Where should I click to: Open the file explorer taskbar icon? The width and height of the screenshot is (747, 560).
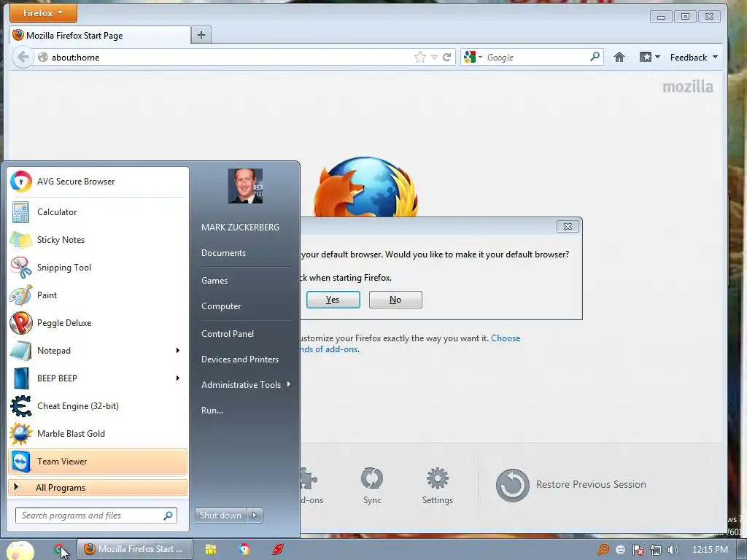point(211,550)
